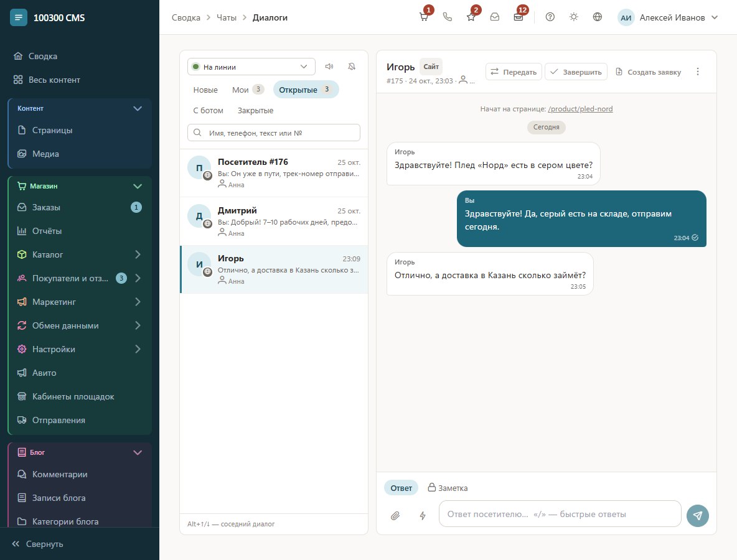Toggle light/dark theme sun icon
The height and width of the screenshot is (560, 737).
coord(573,17)
